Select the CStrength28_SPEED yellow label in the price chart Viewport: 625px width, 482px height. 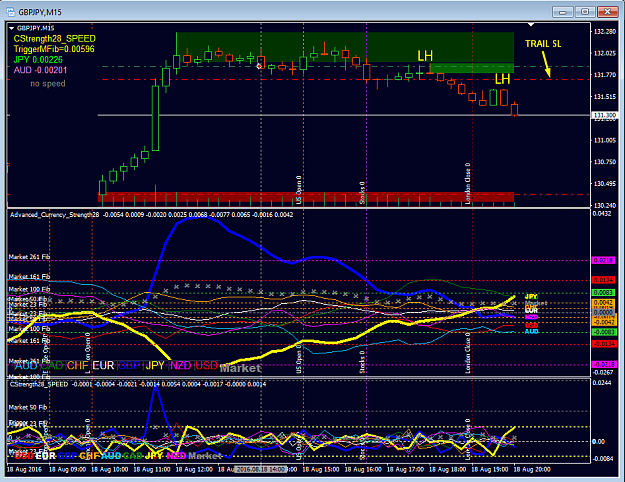pyautogui.click(x=55, y=39)
